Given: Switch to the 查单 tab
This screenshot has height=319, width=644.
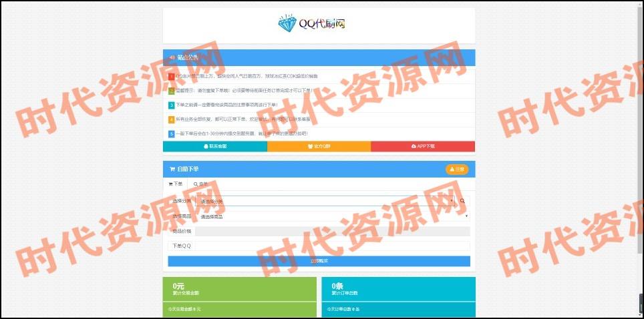Looking at the screenshot, I should tap(200, 184).
